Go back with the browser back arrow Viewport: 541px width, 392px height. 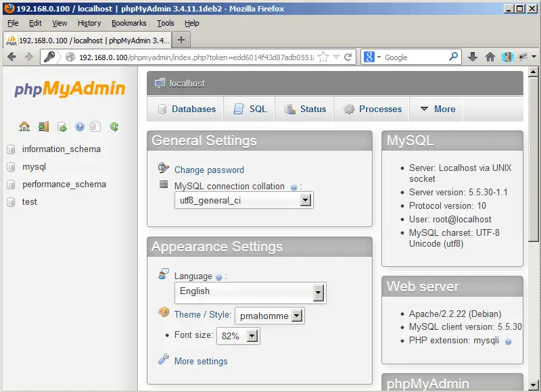coord(11,57)
